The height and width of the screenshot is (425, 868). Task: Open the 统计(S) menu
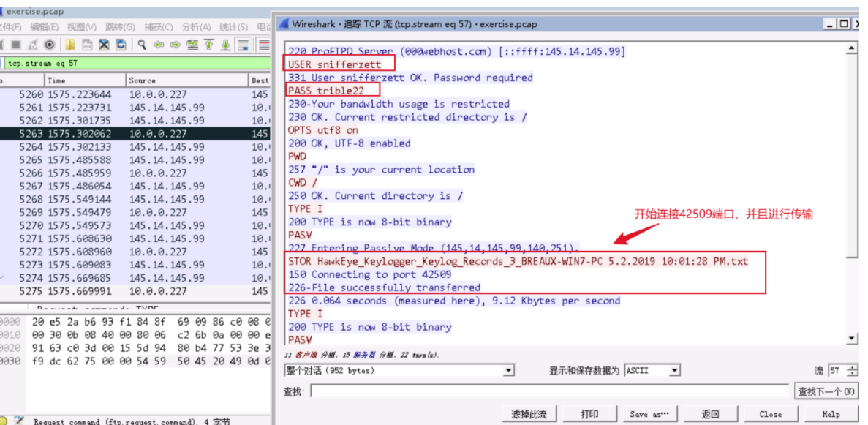coord(233,27)
